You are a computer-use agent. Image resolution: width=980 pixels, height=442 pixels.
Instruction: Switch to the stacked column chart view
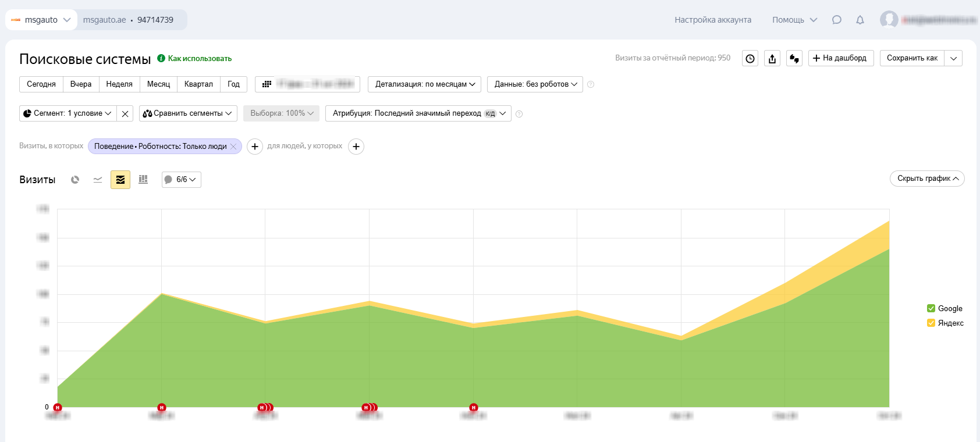[x=143, y=180]
